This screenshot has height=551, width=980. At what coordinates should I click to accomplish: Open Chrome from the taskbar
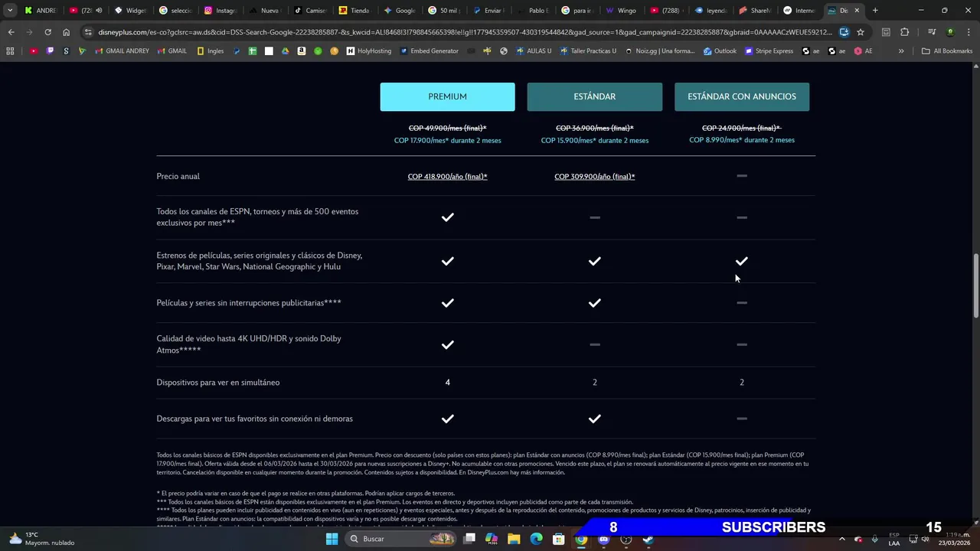(x=581, y=539)
